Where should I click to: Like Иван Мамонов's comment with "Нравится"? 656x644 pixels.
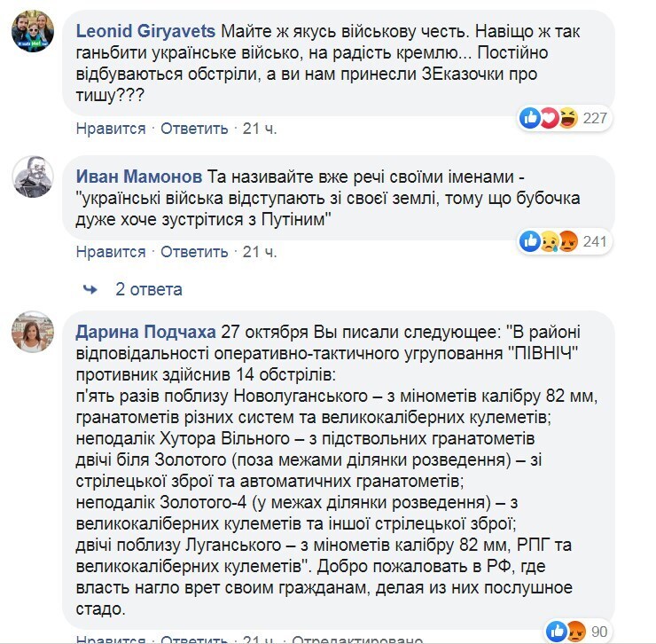[x=111, y=252]
